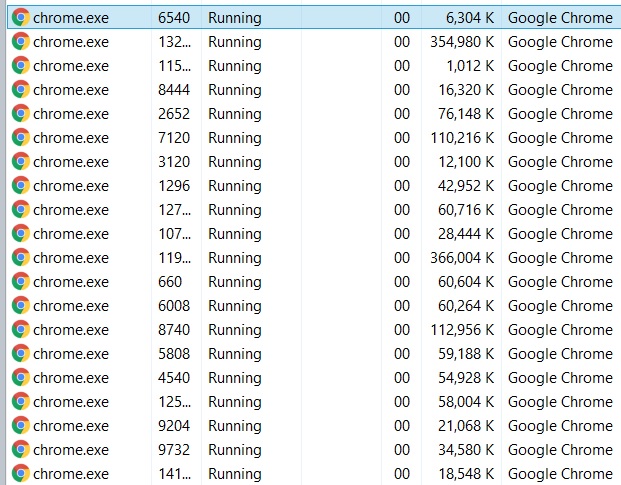Click the PID value 4540
Screen dimensions: 621x485
coord(174,378)
